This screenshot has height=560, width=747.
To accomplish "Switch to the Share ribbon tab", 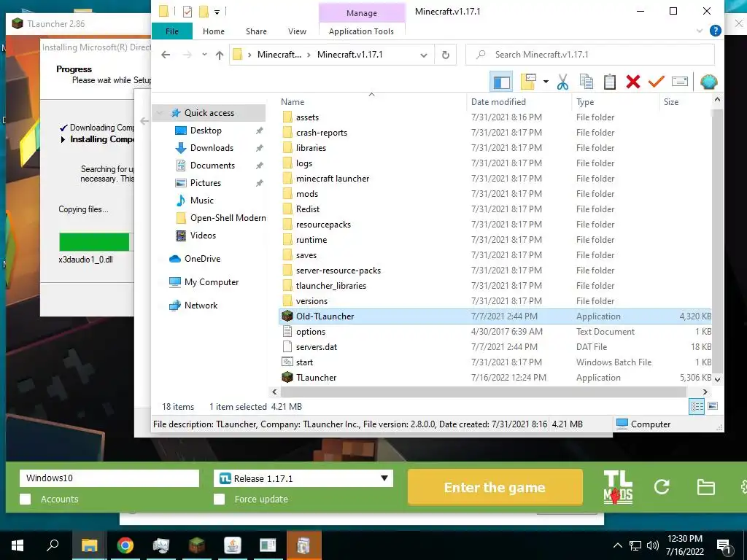I will coord(256,31).
